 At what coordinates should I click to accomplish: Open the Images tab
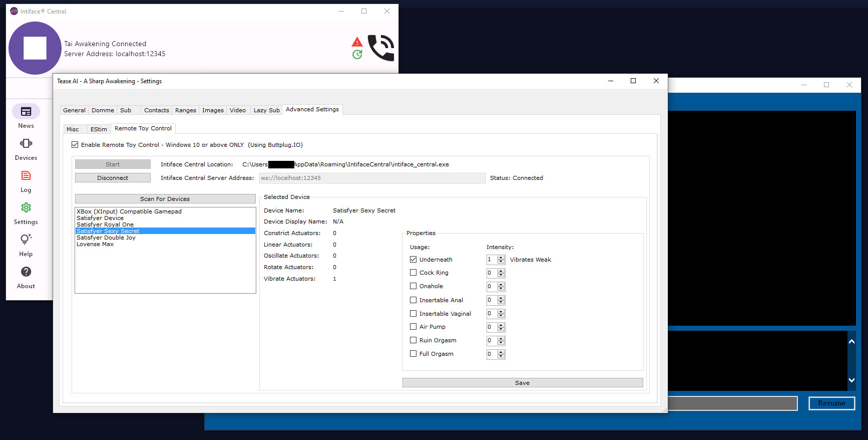click(x=213, y=110)
